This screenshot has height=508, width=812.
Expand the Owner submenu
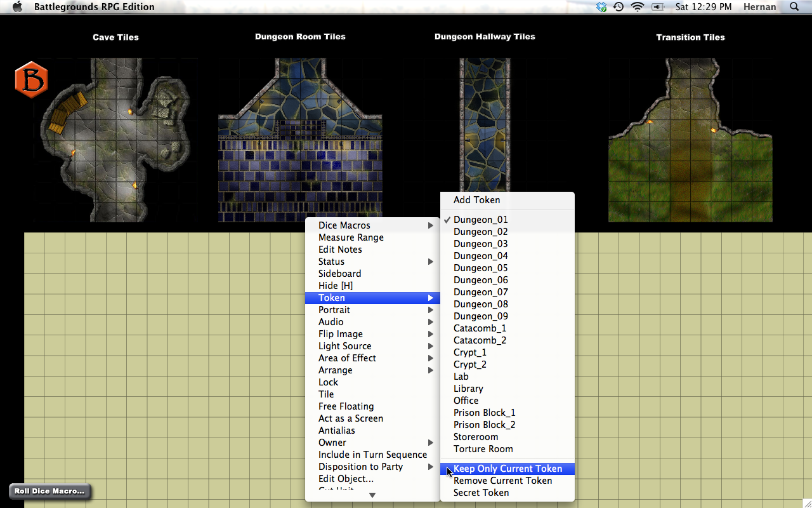coord(372,443)
